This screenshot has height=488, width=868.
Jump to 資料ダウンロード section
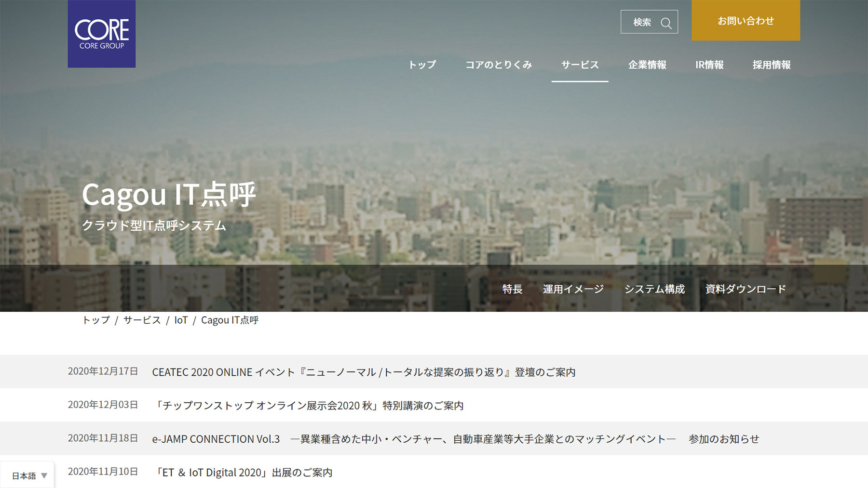pyautogui.click(x=746, y=289)
